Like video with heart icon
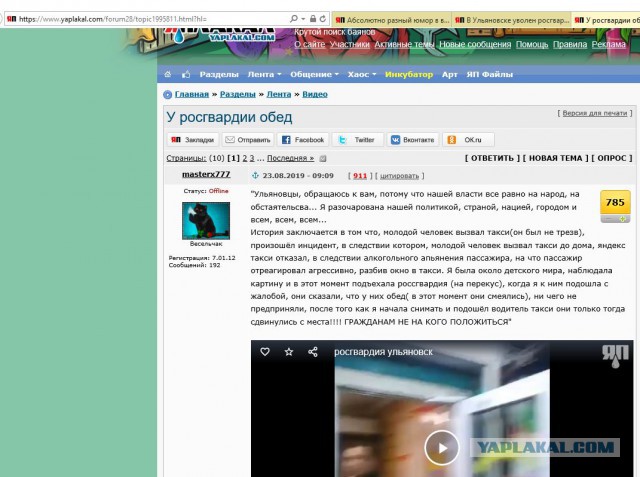Viewport: 640px width, 477px height. pyautogui.click(x=265, y=351)
